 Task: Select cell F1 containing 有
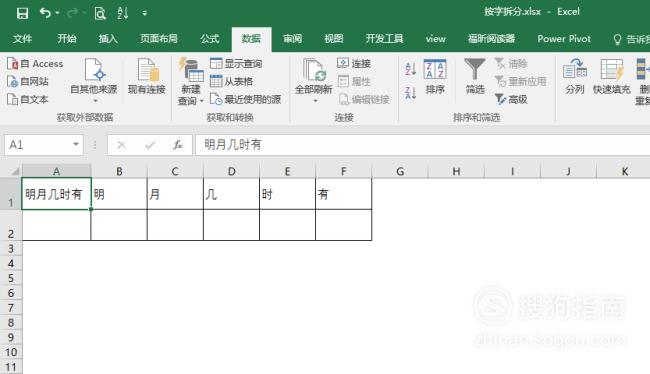[344, 194]
